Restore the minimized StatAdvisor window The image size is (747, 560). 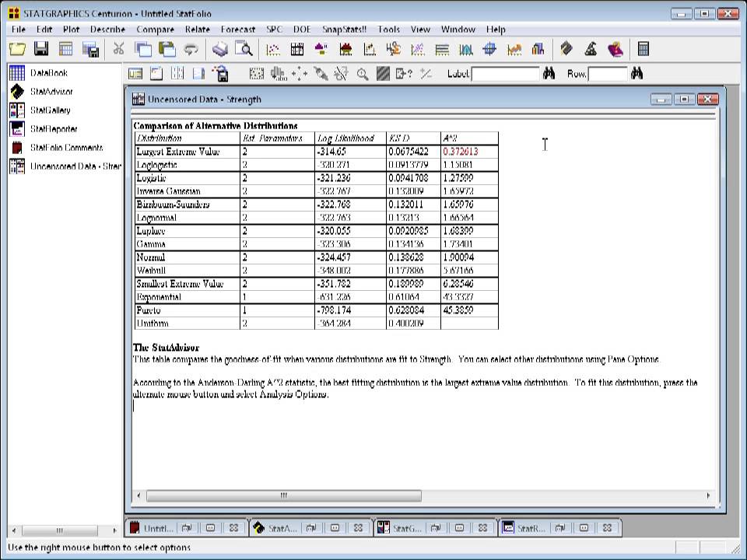(x=311, y=528)
